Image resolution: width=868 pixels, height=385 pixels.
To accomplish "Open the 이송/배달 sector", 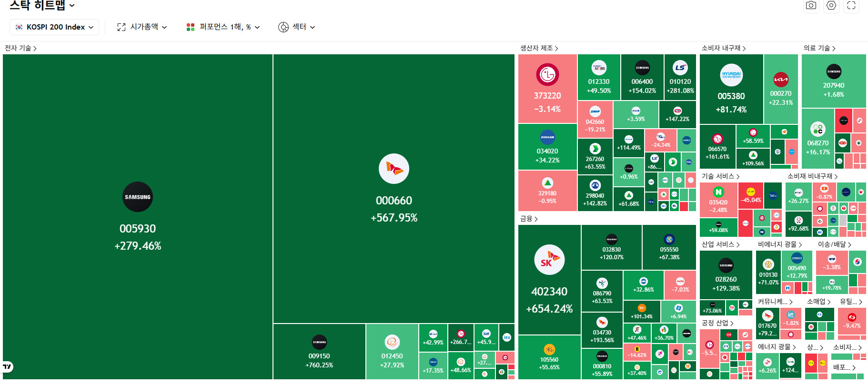I will 835,244.
